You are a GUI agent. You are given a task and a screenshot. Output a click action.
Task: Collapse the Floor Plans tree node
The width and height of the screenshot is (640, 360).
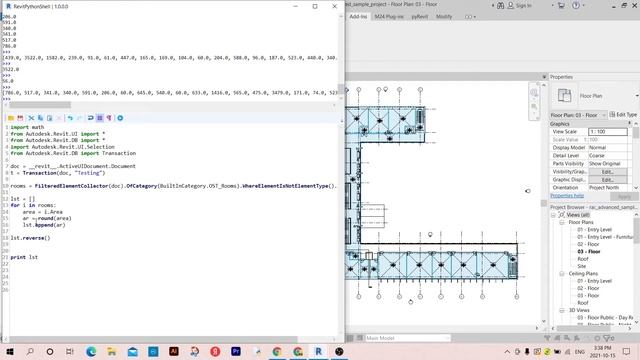(562, 222)
